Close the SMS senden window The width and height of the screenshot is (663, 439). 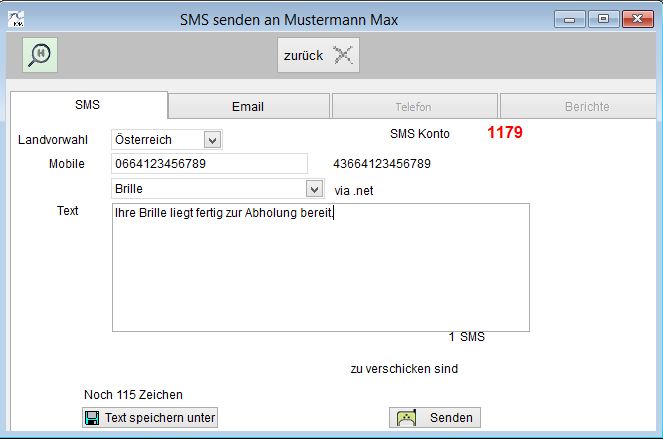pos(636,18)
